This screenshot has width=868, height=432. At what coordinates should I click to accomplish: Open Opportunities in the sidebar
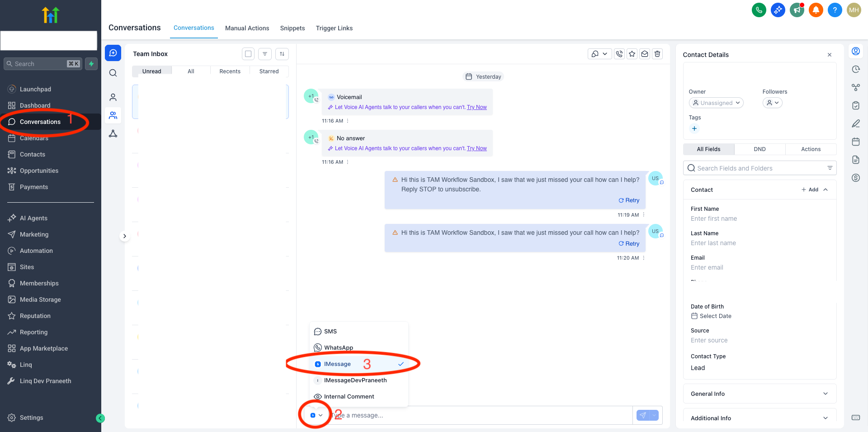coord(39,171)
